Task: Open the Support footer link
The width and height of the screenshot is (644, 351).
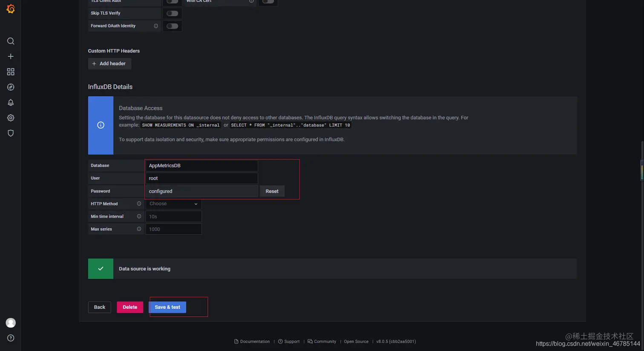Action: coord(289,342)
